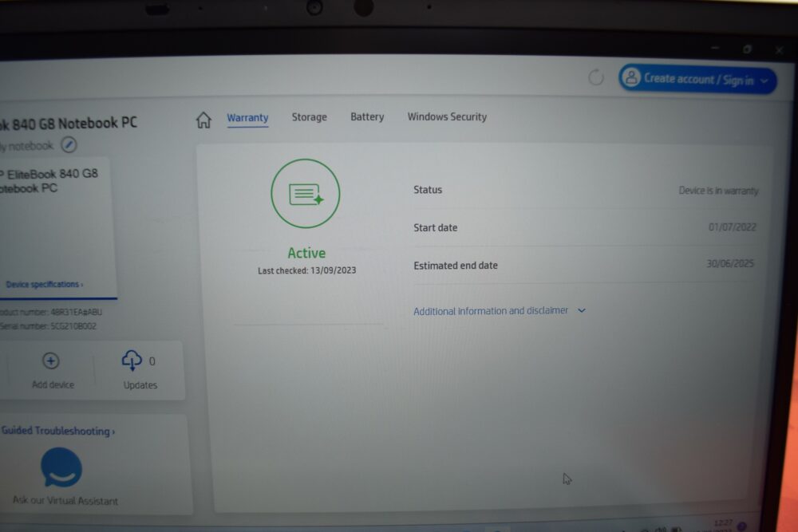Edit the notebook nickname pencil icon
The height and width of the screenshot is (532, 798).
(x=69, y=145)
